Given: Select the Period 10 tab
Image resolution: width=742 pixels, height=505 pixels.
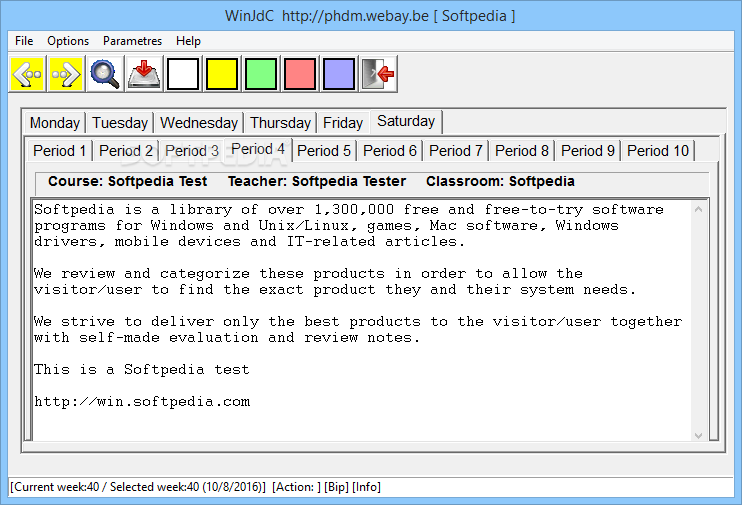Looking at the screenshot, I should tap(658, 151).
